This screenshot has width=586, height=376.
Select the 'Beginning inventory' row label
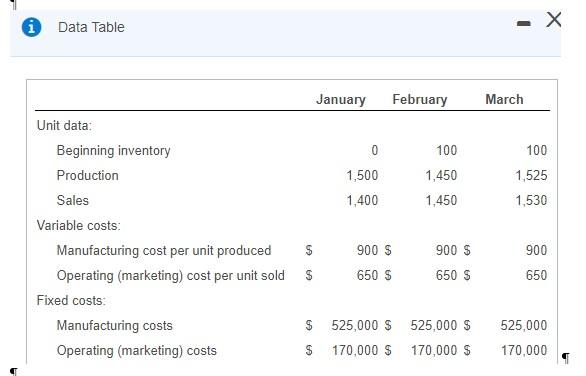point(114,151)
